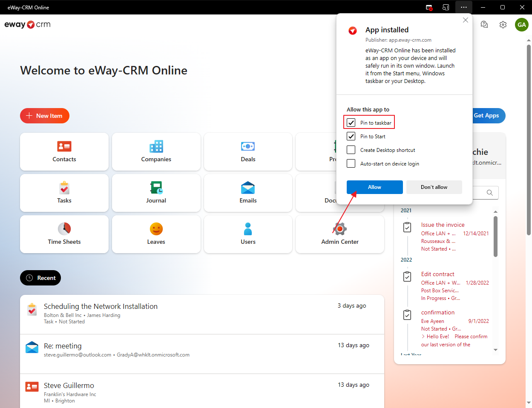Click the 12/14/2021 due date
This screenshot has height=408, width=532.
[476, 234]
